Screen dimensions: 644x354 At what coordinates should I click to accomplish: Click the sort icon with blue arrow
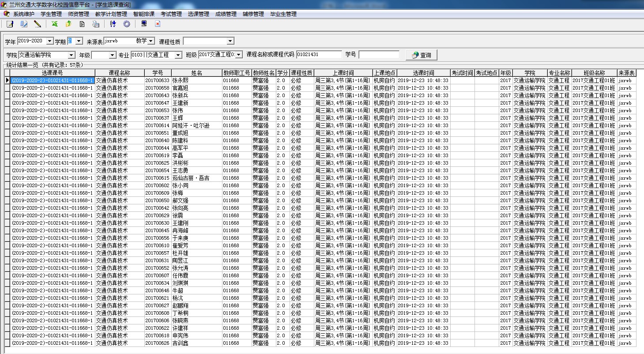pos(113,24)
